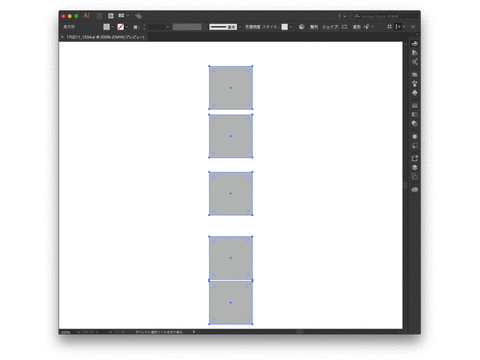Select the bottommost gray square on canvas
The width and height of the screenshot is (480, 360).
[231, 302]
